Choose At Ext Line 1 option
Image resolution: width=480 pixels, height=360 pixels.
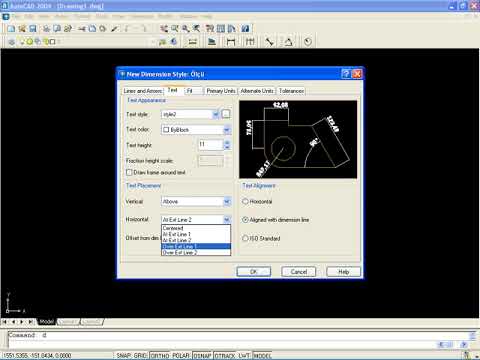tap(196, 234)
